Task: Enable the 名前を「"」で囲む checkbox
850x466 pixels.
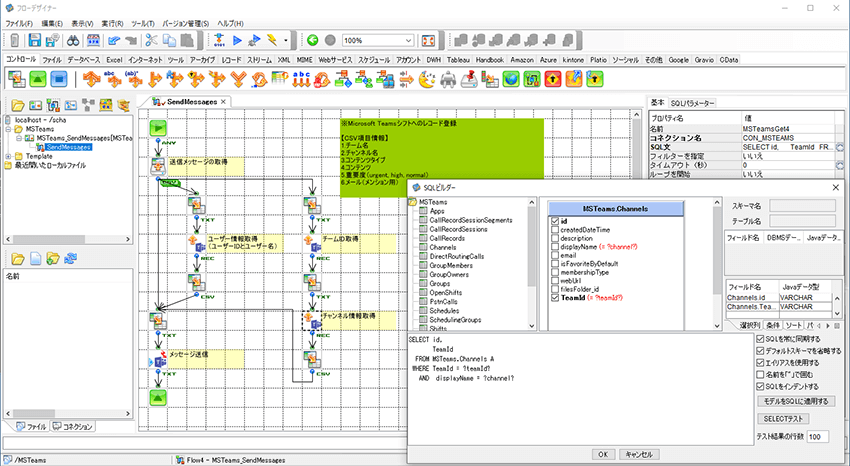Action: point(760,374)
